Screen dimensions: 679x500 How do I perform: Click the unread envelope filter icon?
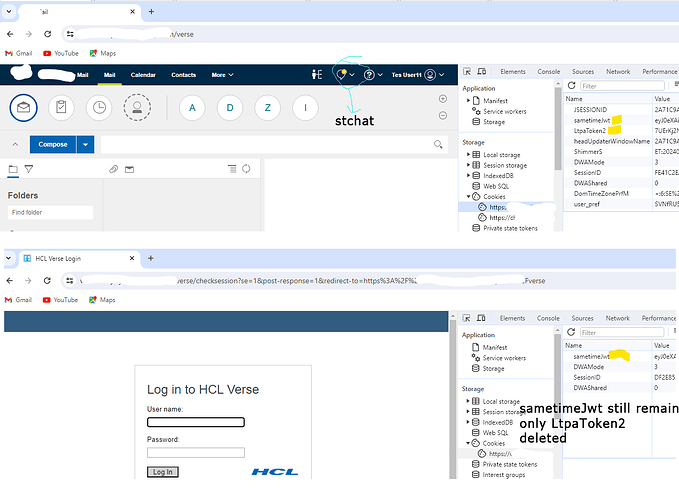tap(129, 169)
